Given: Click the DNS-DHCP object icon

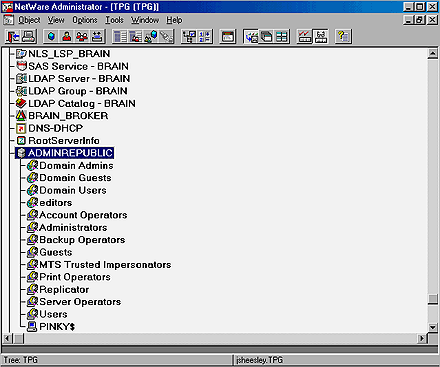Looking at the screenshot, I should tap(21, 128).
